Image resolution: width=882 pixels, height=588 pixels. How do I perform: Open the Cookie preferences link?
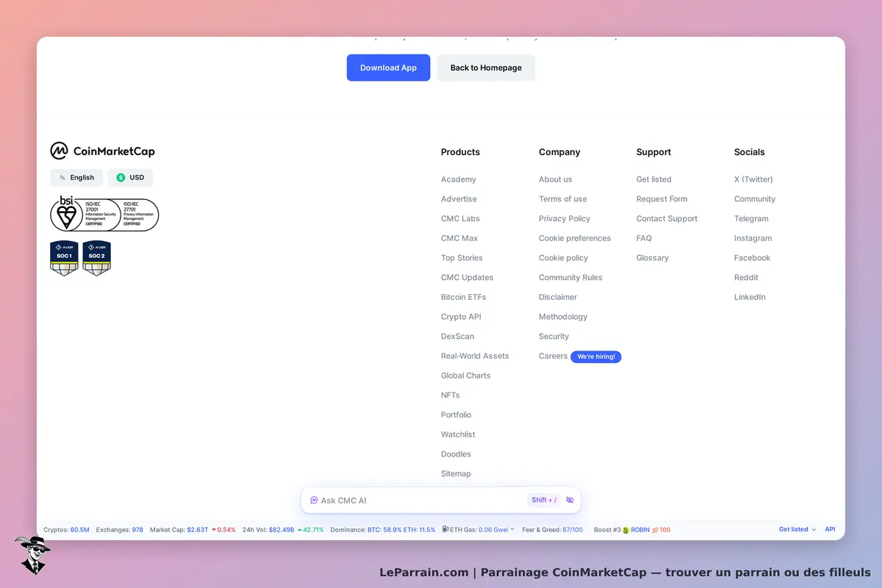click(x=575, y=238)
